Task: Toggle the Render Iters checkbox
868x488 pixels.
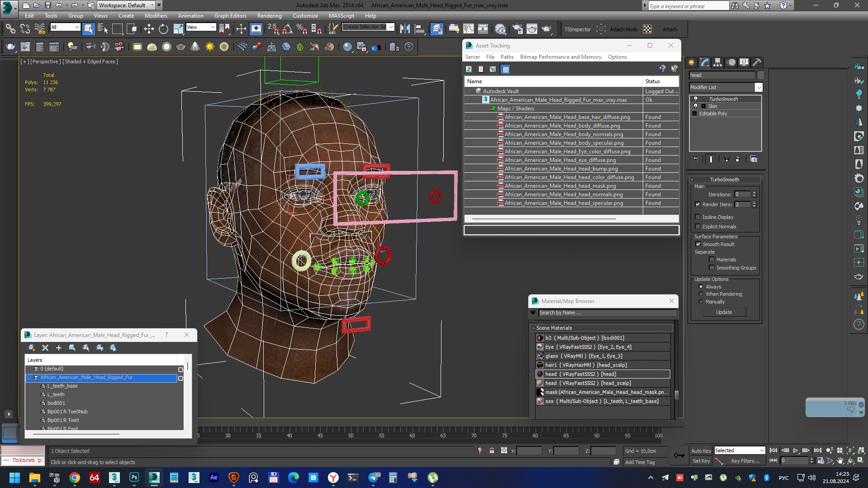Action: [x=697, y=204]
